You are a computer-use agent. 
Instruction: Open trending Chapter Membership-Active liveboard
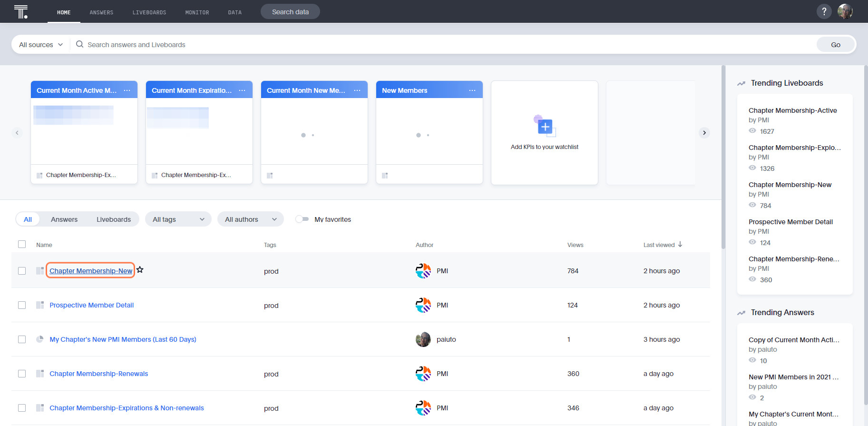pyautogui.click(x=793, y=110)
